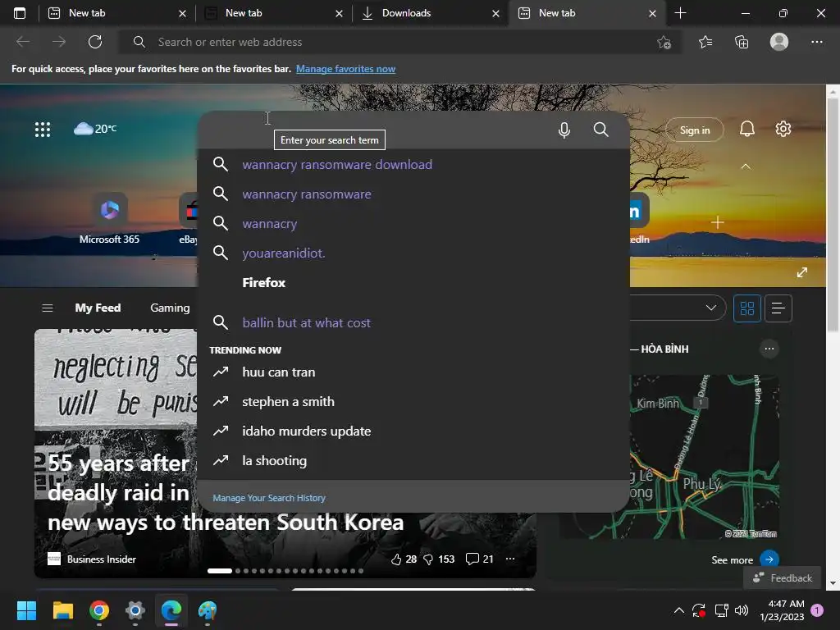Open Settings app from taskbar

point(135,610)
